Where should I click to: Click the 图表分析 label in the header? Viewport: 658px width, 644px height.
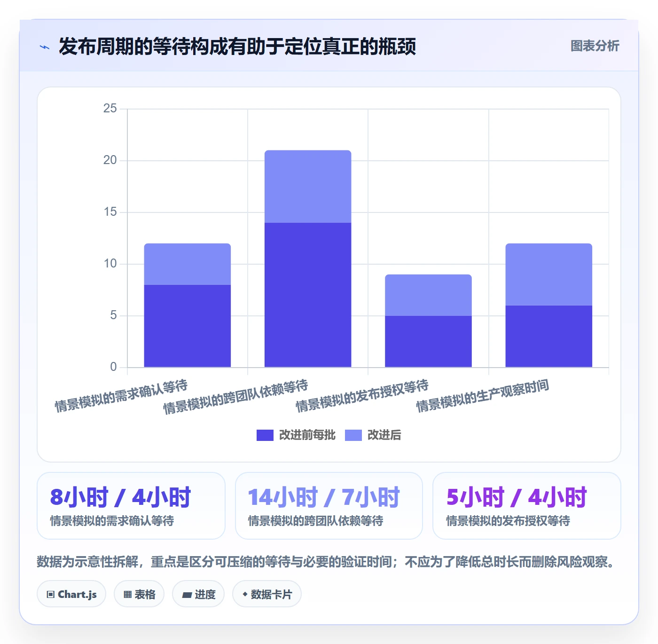tap(595, 46)
